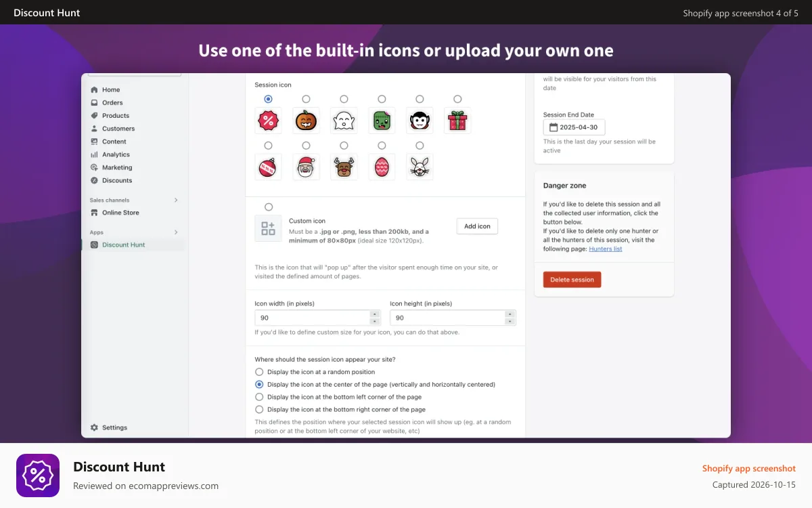This screenshot has width=812, height=508.
Task: Click the custom icon placeholder image
Action: point(268,228)
